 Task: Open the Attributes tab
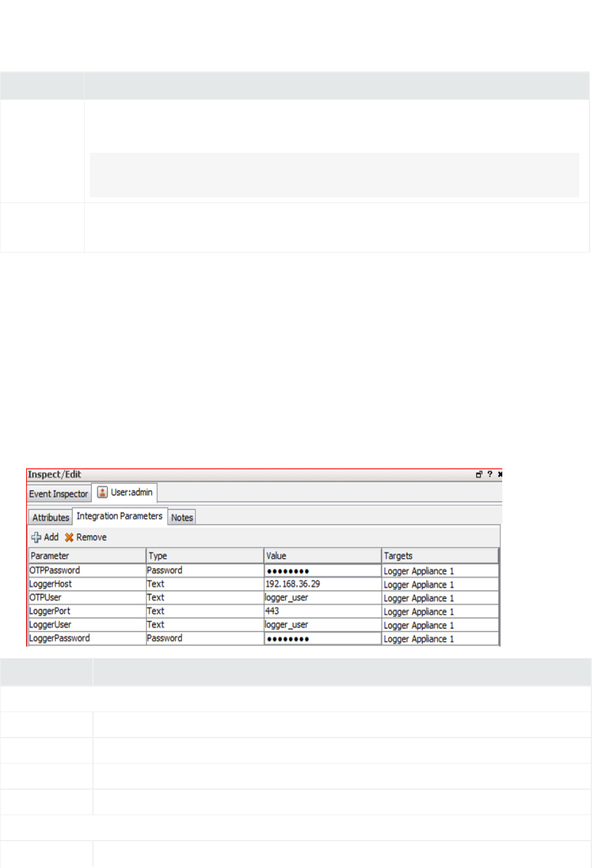(x=51, y=517)
